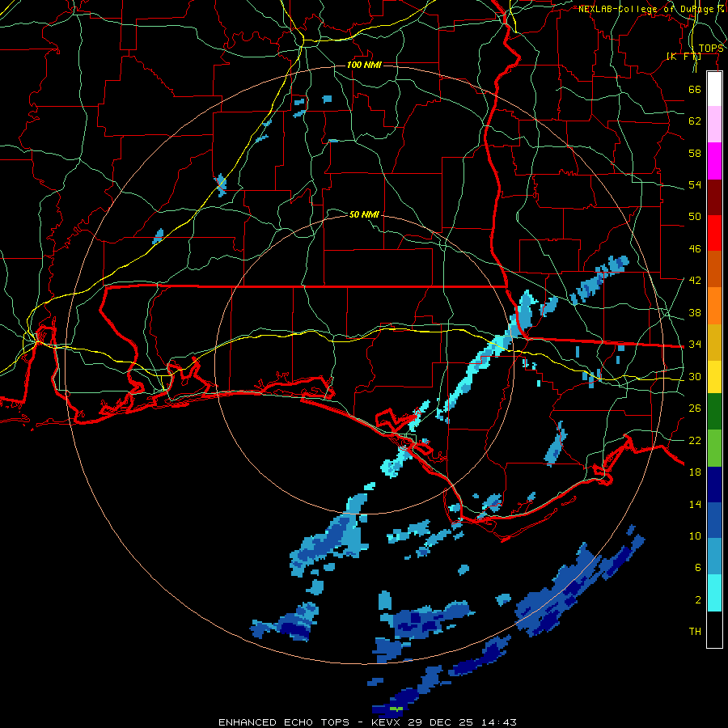Select the legend value 26
This screenshot has height=728, width=728.
[x=695, y=408]
